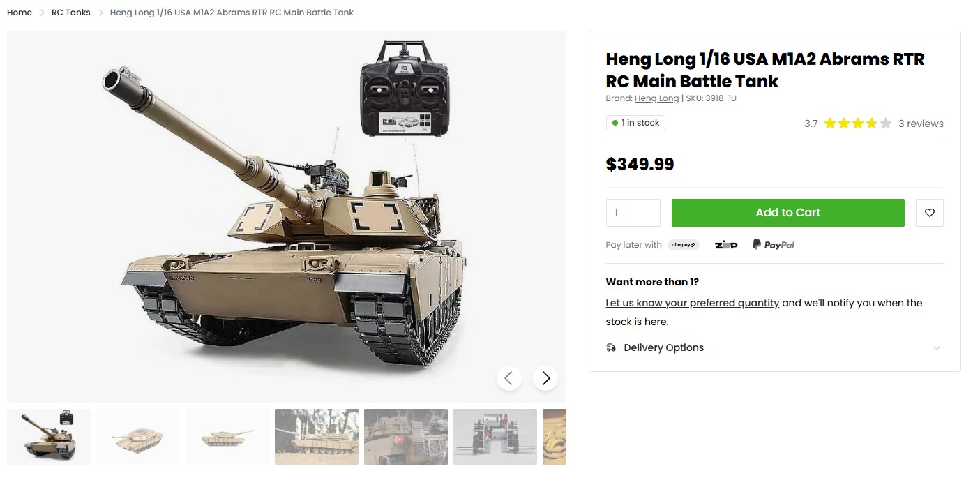Screen dimensions: 980x501
Task: Click 'Let us know your preferred quantity'
Action: coord(692,302)
